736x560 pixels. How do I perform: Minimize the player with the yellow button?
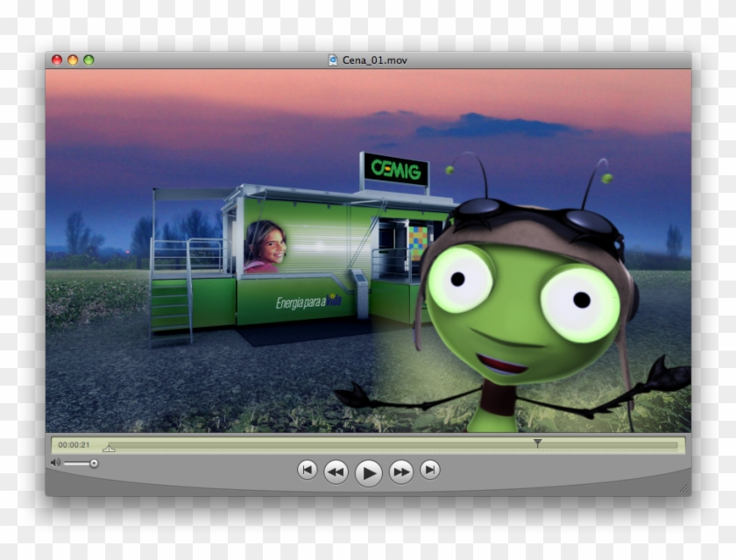pyautogui.click(x=71, y=61)
